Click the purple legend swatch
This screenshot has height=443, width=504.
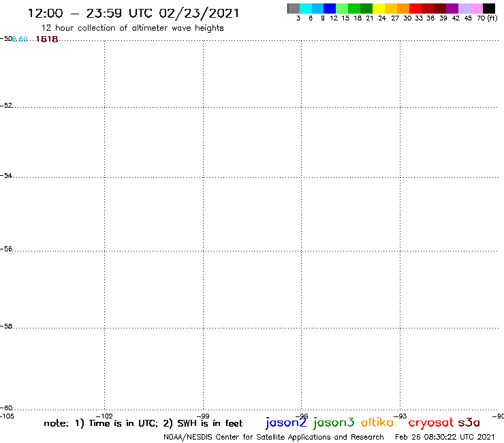[x=452, y=8]
